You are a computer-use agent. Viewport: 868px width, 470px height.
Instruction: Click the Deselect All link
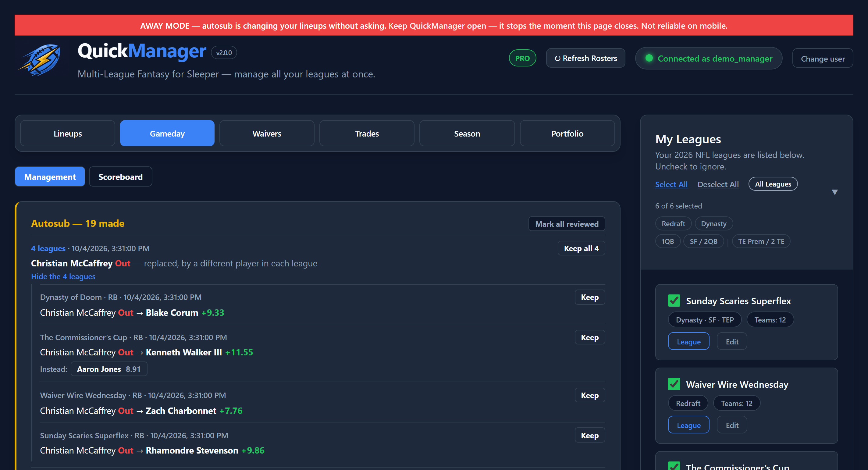pyautogui.click(x=718, y=184)
